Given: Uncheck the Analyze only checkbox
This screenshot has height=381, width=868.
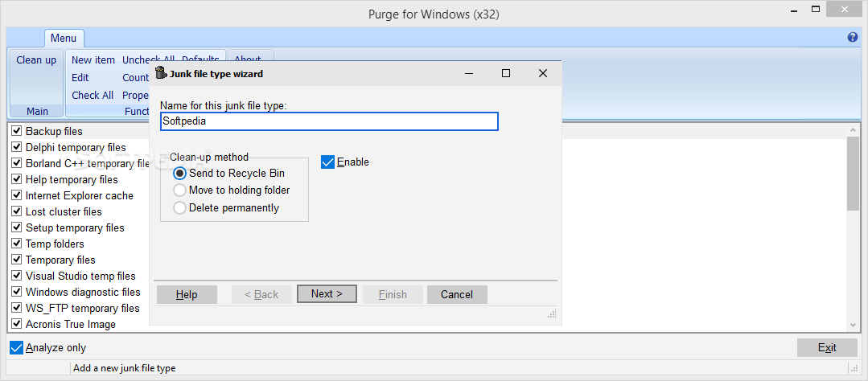Looking at the screenshot, I should [17, 348].
